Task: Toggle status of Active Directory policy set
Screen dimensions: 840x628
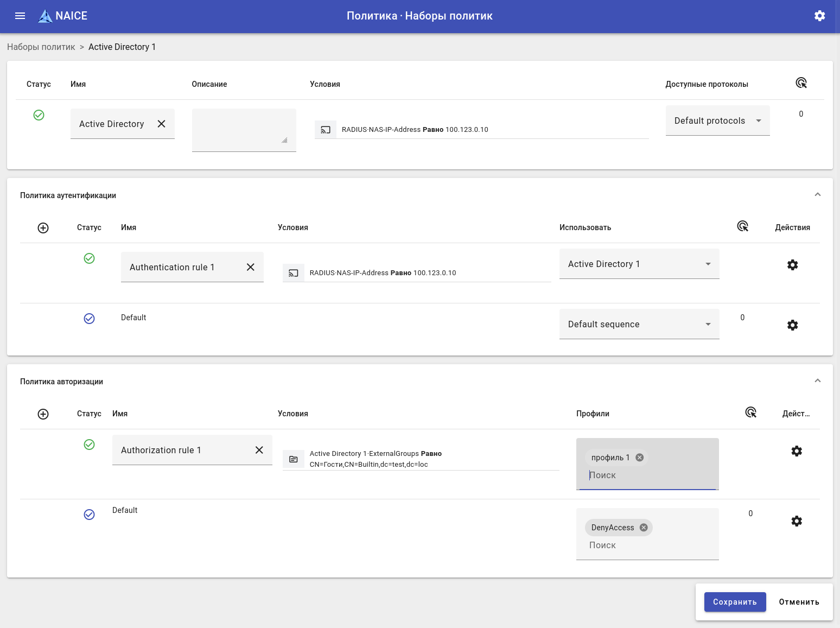Action: tap(39, 115)
